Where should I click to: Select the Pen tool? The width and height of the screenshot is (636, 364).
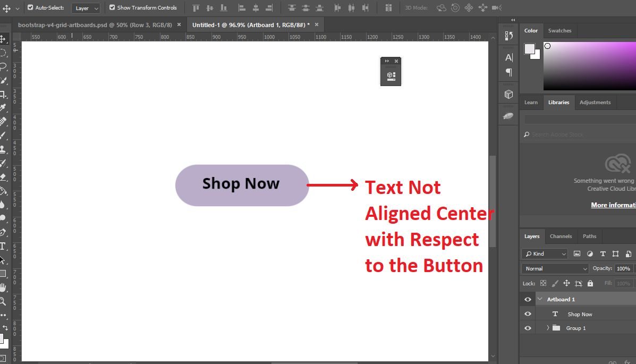tap(3, 233)
